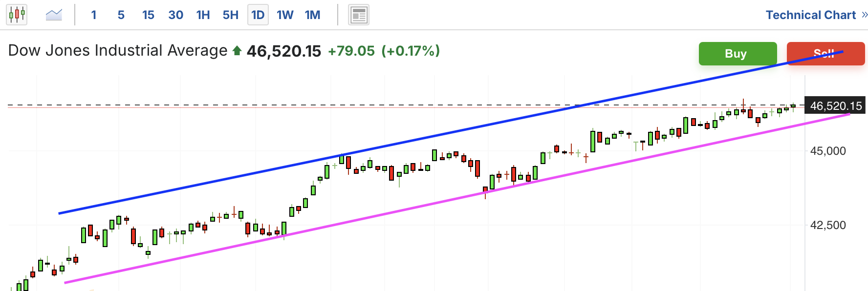The height and width of the screenshot is (291, 868).
Task: Click the Dow Jones Industrial Average title
Action: 118,51
